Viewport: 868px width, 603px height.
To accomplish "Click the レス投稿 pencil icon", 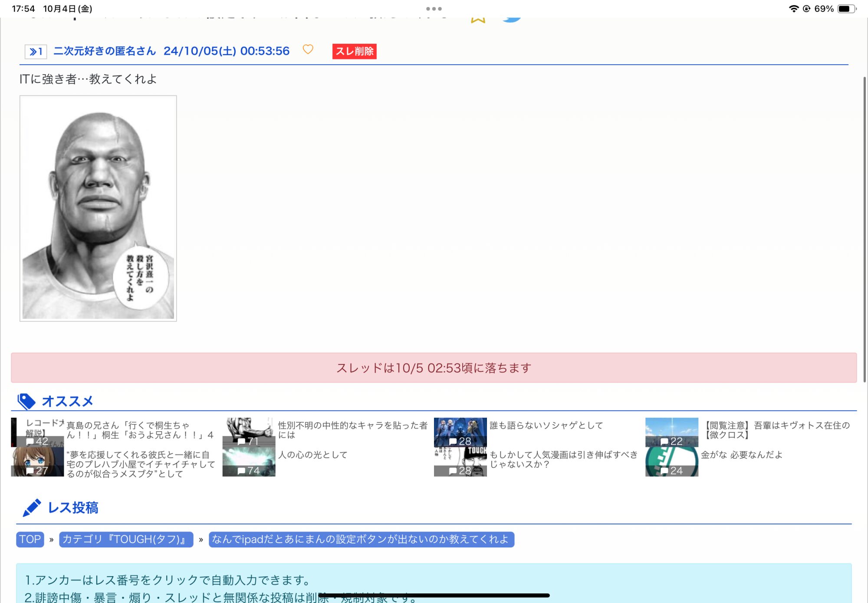I will click(31, 508).
